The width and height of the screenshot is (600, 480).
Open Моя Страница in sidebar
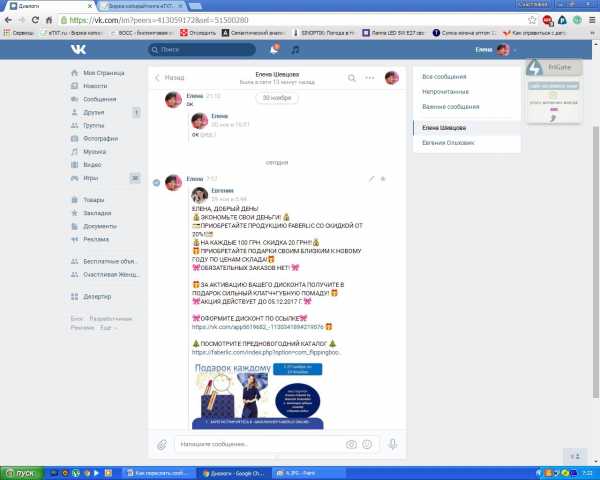[x=104, y=73]
